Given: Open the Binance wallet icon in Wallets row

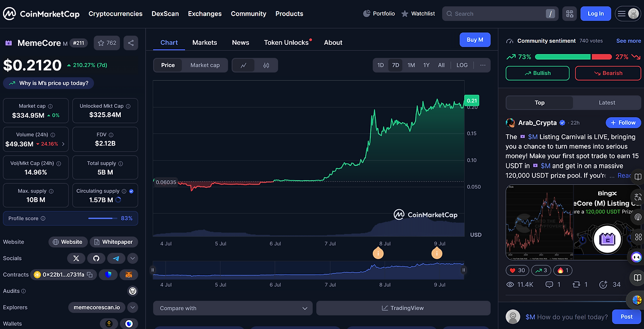Looking at the screenshot, I should coord(109,323).
